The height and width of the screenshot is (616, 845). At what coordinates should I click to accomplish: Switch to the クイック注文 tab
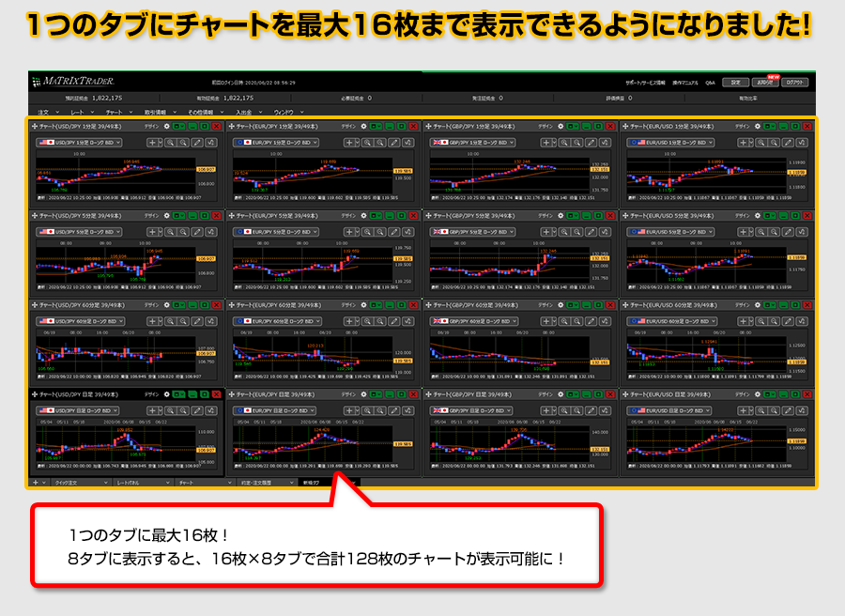point(80,483)
